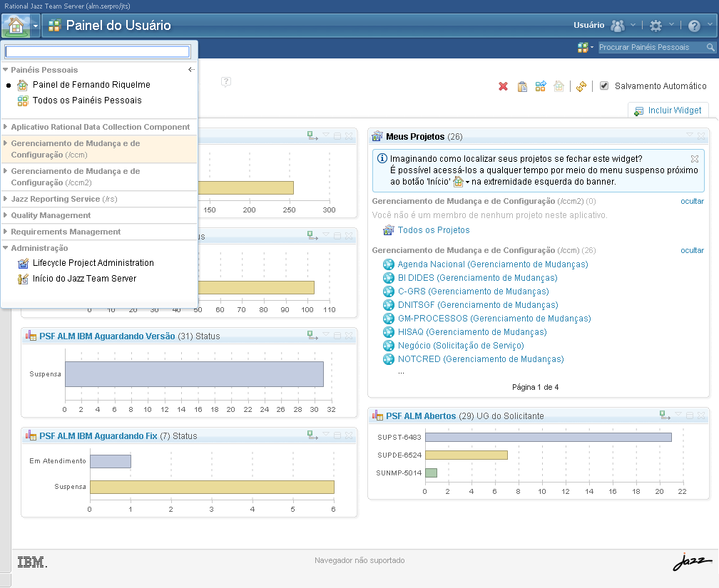Screen dimensions: 719x588
Task: Click ocultar beside the /ccm (26) heading
Action: [x=692, y=250]
